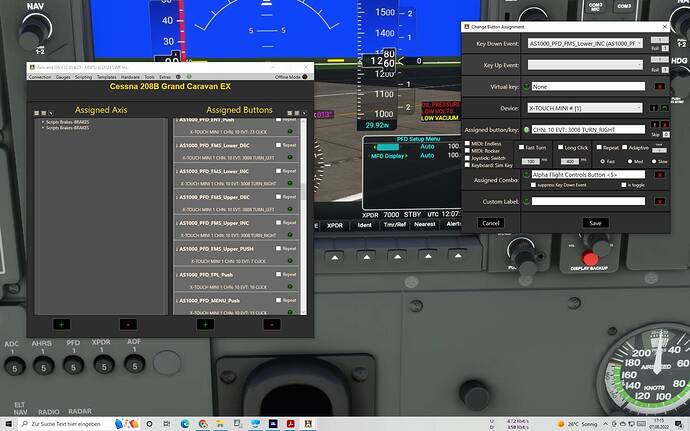
Task: Enable the MIDI: Endless checkbox
Action: (x=467, y=144)
